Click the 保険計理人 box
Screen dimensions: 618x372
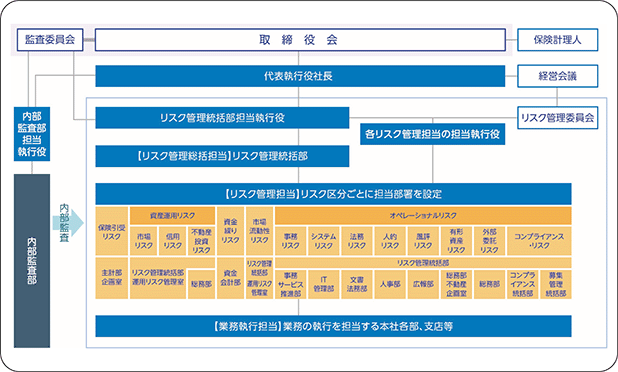[557, 40]
